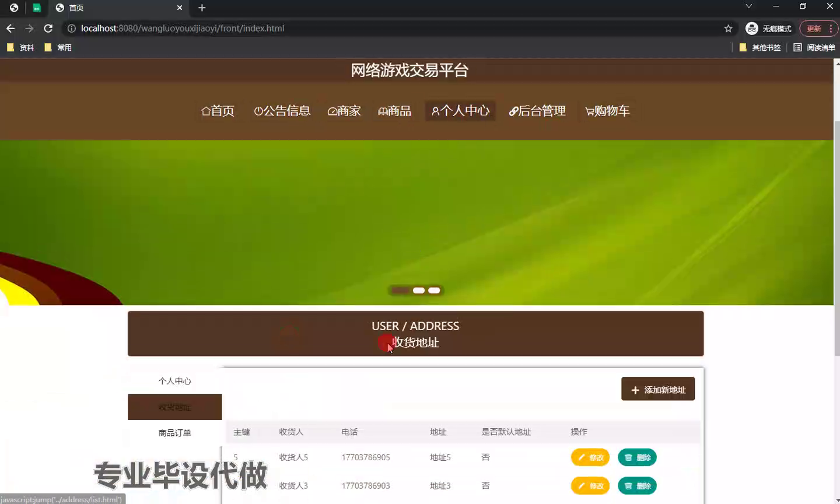Open 个人中心 in the site menu
This screenshot has height=504, width=840.
tap(460, 111)
